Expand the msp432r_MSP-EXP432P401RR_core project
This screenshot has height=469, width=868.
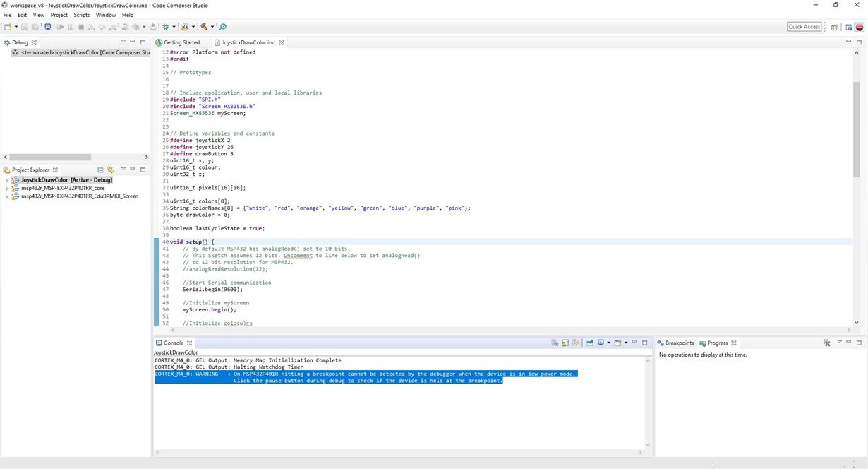(6, 188)
